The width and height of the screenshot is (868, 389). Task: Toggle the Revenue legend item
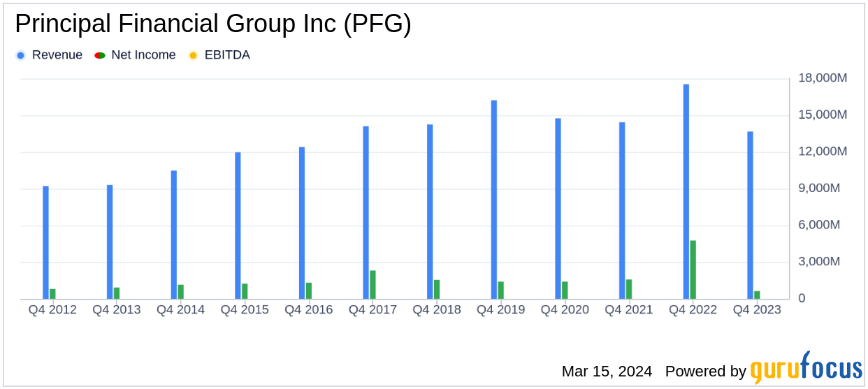point(49,55)
